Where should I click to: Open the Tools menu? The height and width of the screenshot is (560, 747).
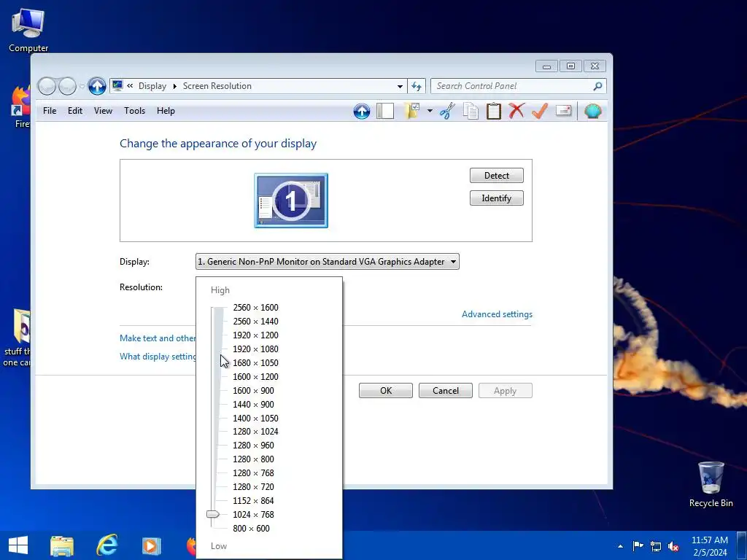pos(134,111)
